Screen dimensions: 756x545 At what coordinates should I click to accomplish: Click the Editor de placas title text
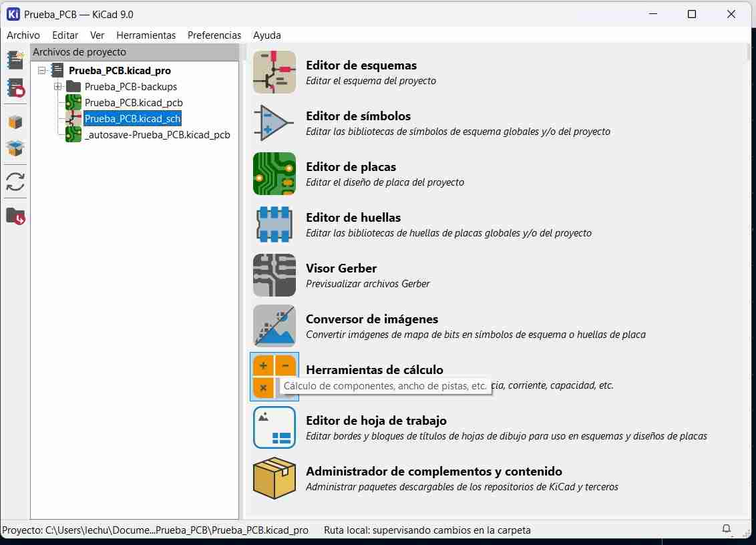coord(351,167)
